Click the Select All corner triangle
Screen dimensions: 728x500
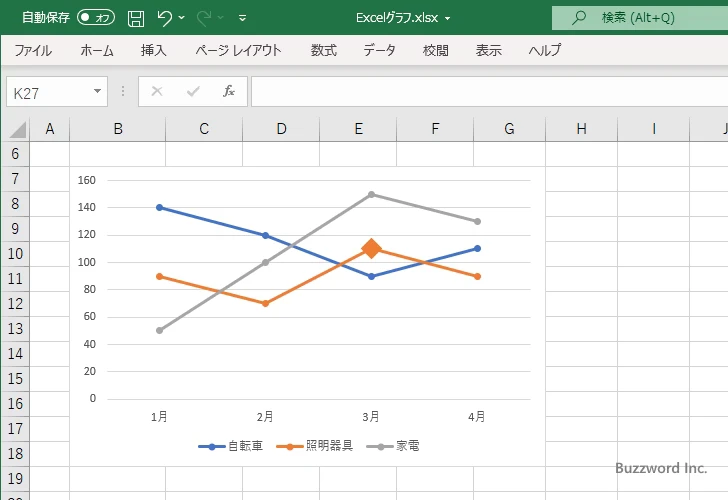(x=17, y=129)
